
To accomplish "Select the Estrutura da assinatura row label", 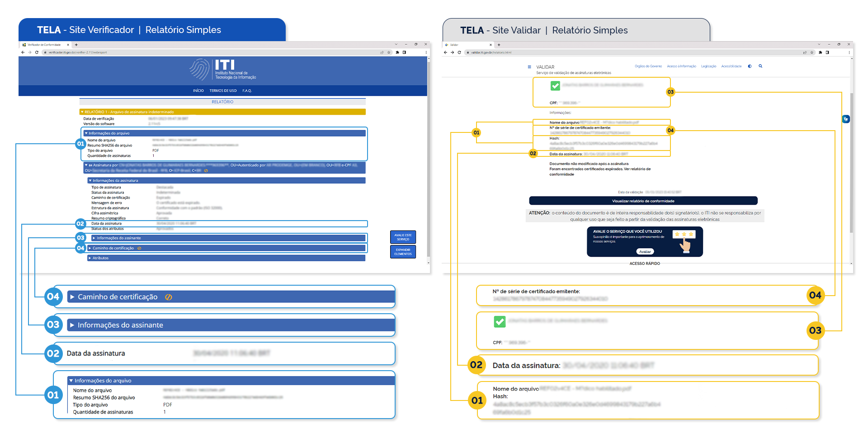I will click(x=110, y=208).
